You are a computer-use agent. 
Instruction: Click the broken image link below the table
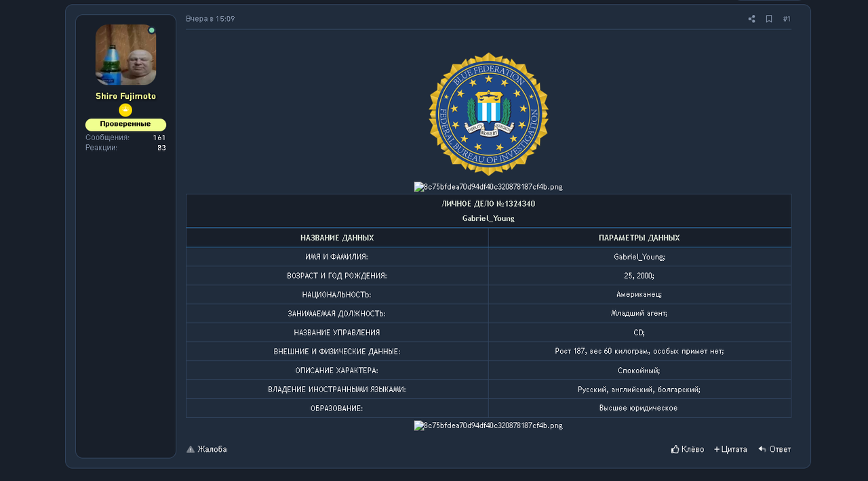pos(488,425)
